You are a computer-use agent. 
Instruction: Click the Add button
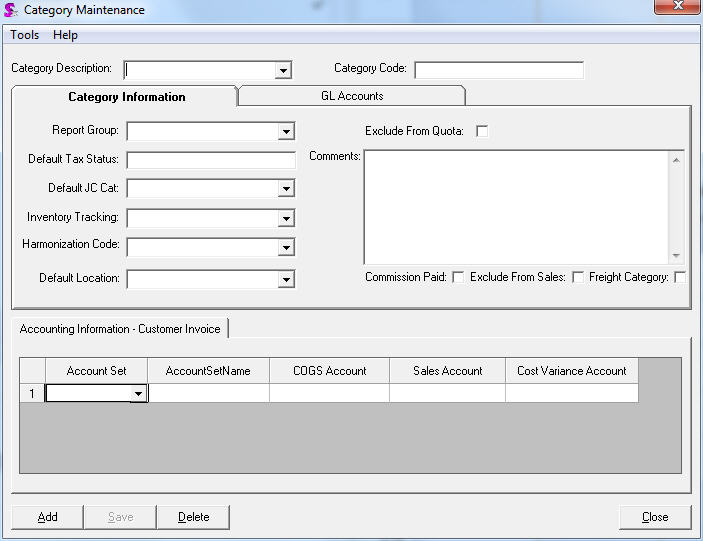coord(47,517)
